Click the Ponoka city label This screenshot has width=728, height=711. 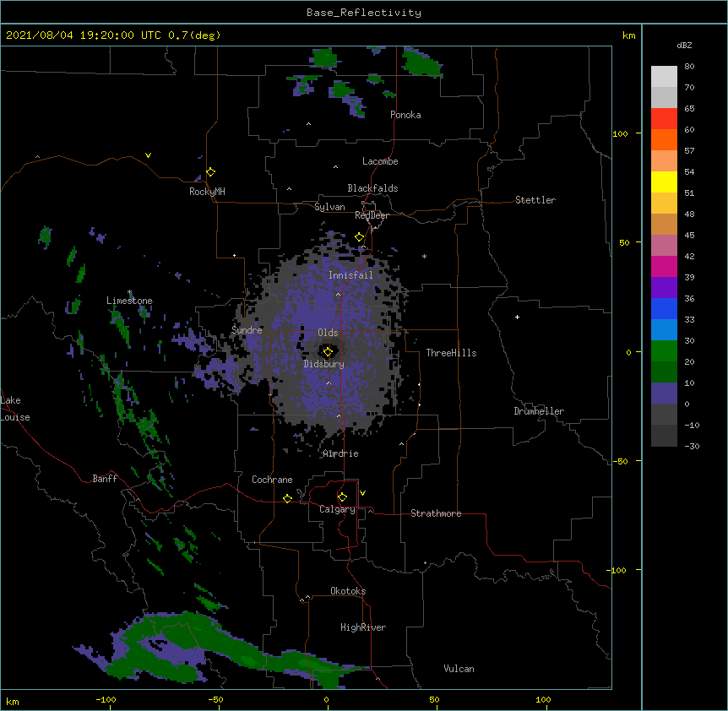(405, 115)
